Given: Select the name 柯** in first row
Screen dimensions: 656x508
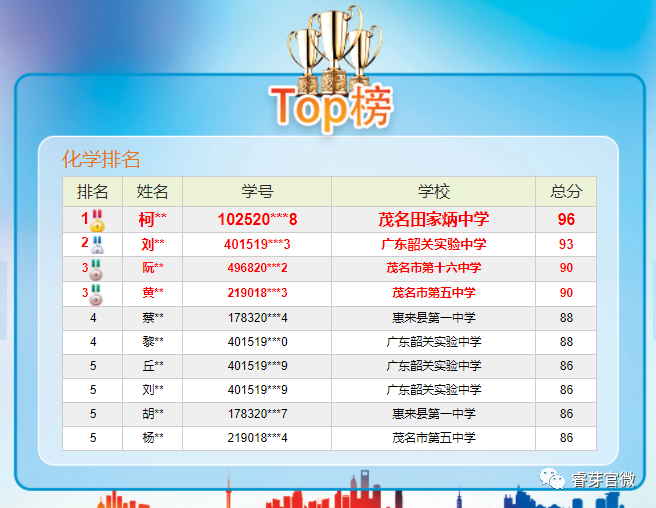Looking at the screenshot, I should point(152,219).
